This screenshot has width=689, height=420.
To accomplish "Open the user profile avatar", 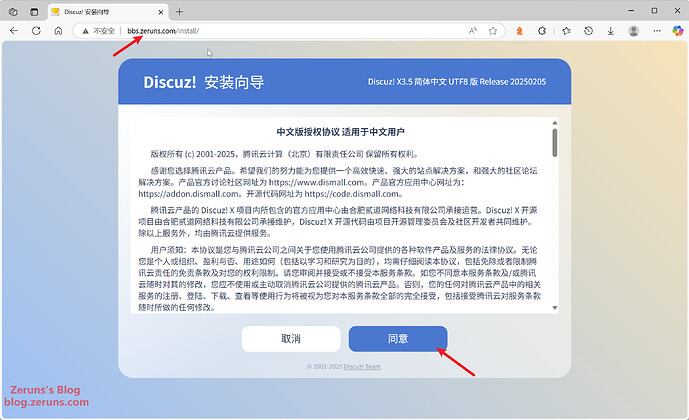I will (x=633, y=31).
